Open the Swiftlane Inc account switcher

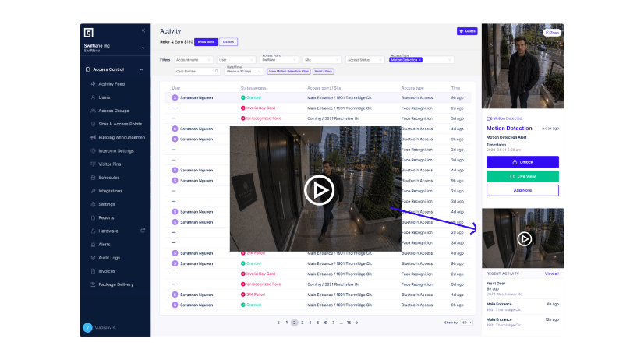click(x=114, y=48)
